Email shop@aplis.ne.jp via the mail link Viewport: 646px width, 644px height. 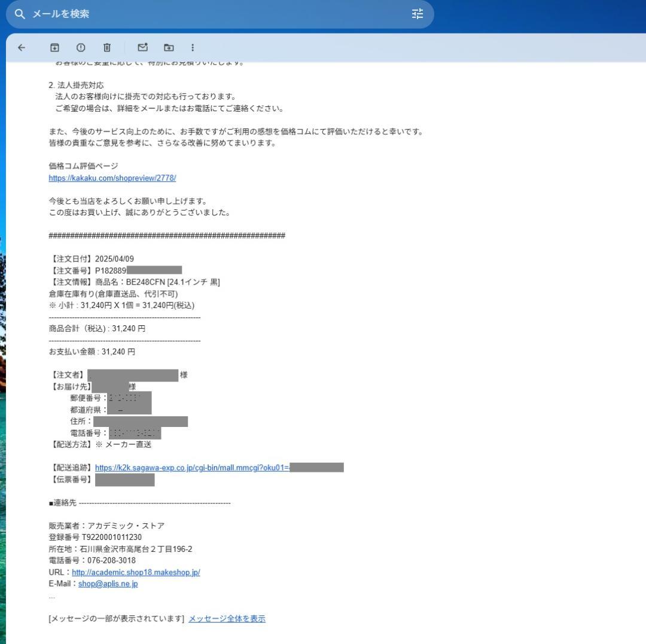(x=107, y=584)
